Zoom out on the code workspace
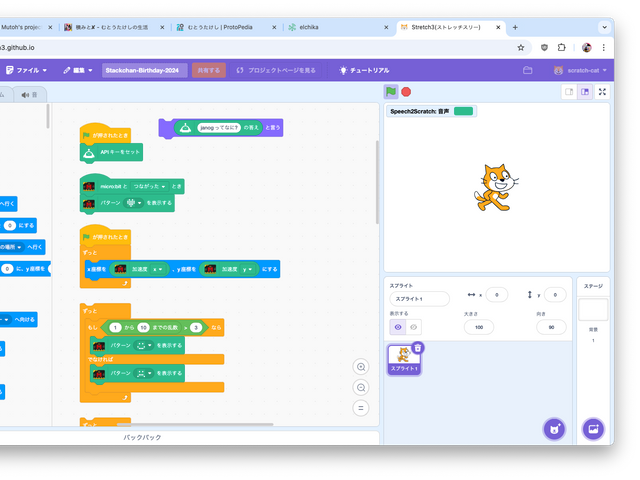The width and height of the screenshot is (640, 480). 361,387
